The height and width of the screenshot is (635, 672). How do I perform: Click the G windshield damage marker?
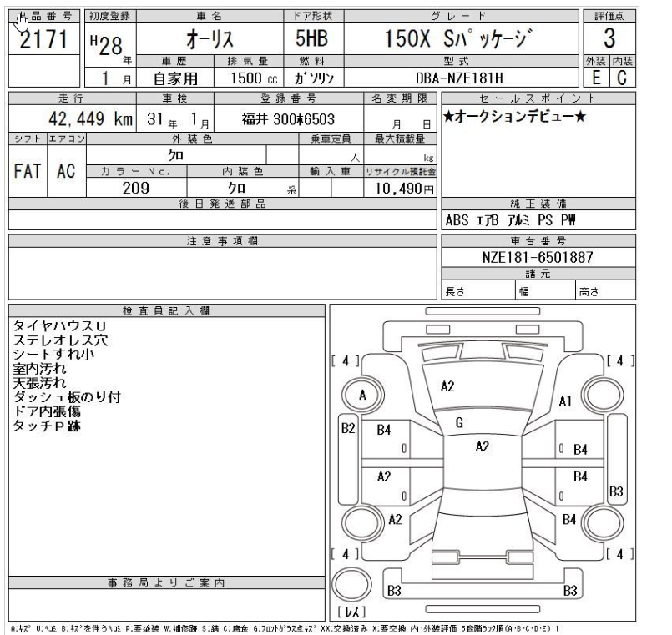tap(459, 422)
